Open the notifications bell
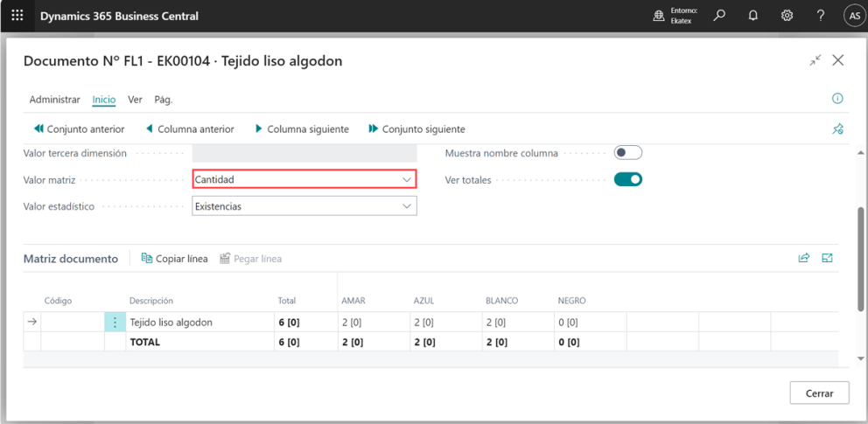868x424 pixels. click(x=752, y=16)
